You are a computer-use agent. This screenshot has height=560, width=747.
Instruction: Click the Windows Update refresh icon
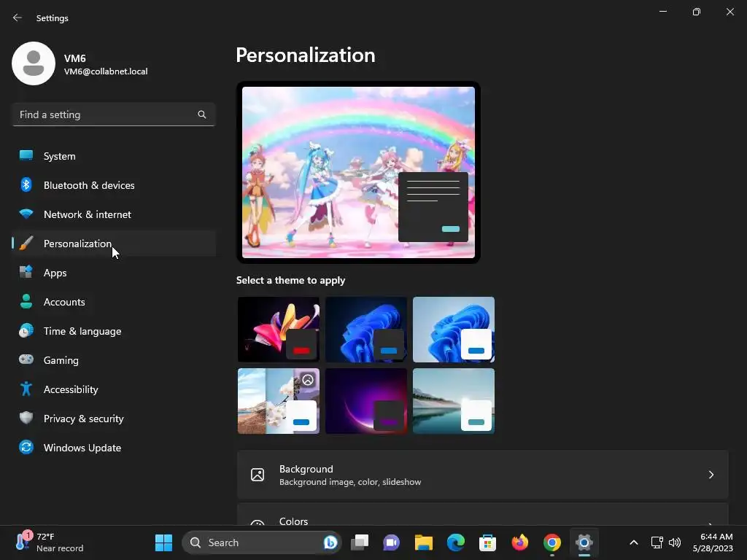[26, 447]
